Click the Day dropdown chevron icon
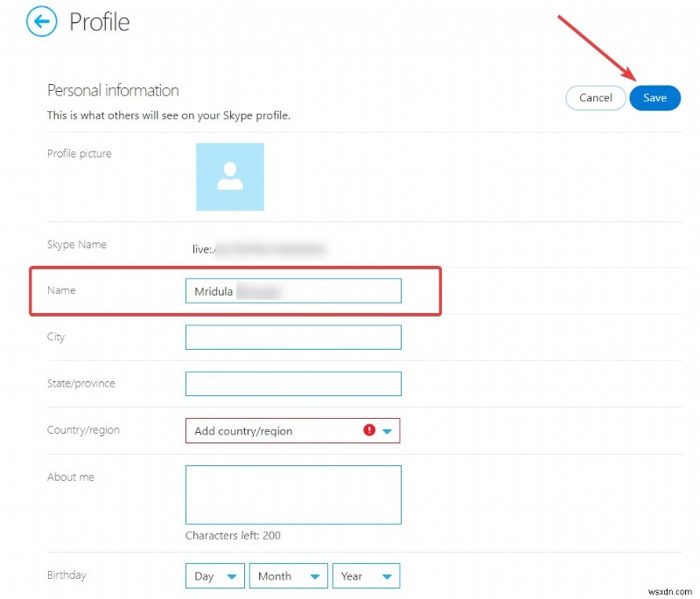This screenshot has width=700, height=599. (x=231, y=575)
